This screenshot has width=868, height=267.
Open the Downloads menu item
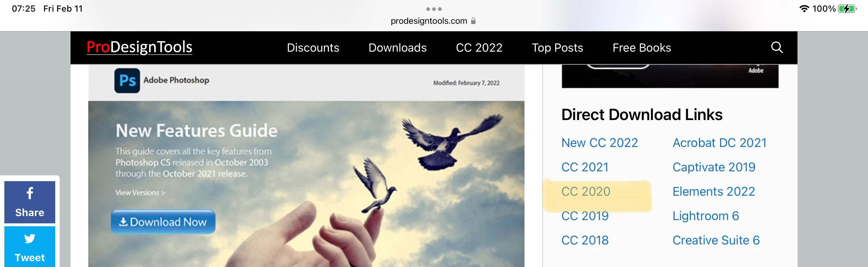click(398, 48)
